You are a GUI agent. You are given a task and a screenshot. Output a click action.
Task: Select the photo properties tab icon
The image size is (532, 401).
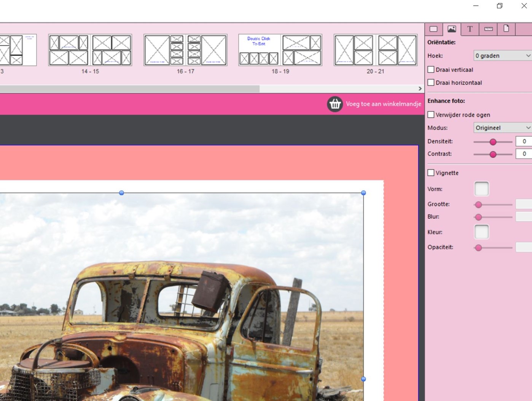452,29
